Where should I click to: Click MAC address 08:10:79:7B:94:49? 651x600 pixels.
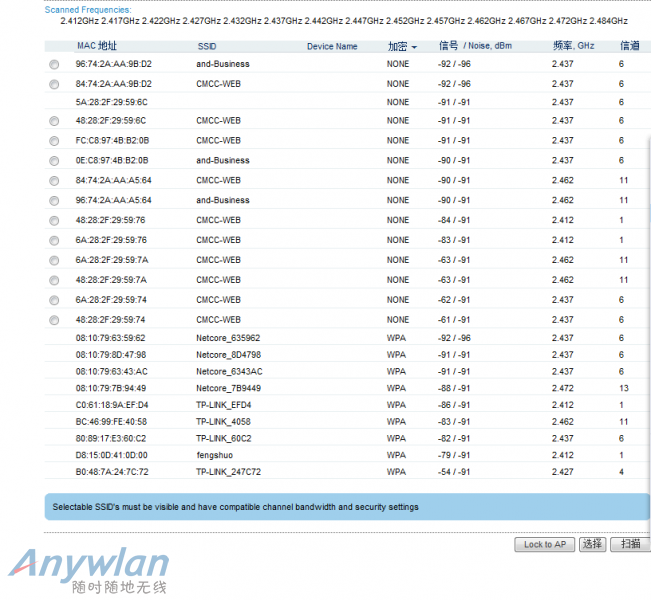tap(110, 388)
